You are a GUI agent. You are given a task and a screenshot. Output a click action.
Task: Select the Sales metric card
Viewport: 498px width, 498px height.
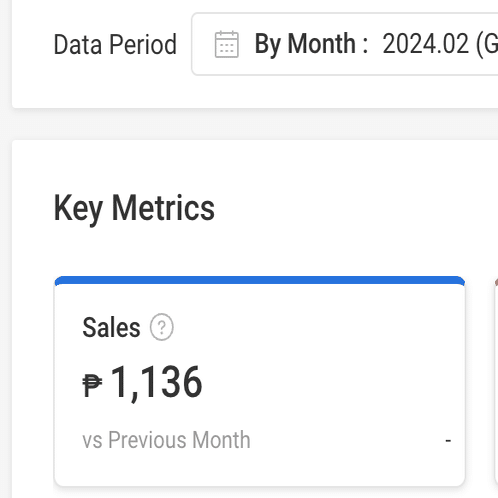260,381
